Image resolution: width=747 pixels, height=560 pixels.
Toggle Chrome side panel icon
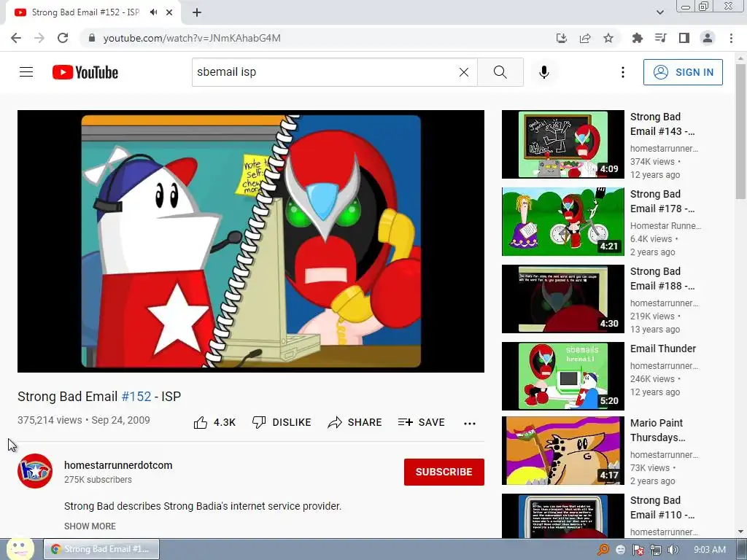coord(684,38)
